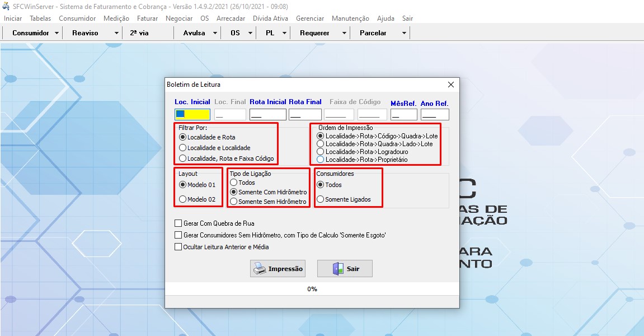The width and height of the screenshot is (644, 336).
Task: Select Modelo 02 layout
Action: pyautogui.click(x=182, y=199)
